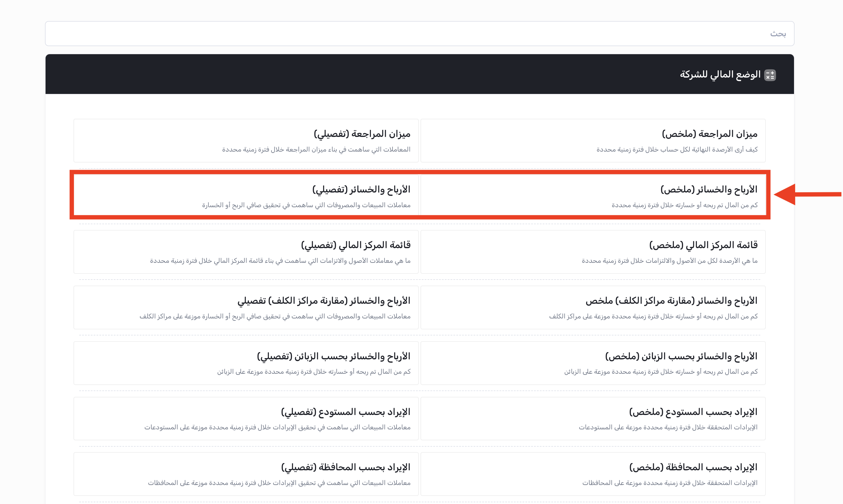
Task: Click description under الإيراد بحسب المستودع (ملخص)
Action: 668,427
